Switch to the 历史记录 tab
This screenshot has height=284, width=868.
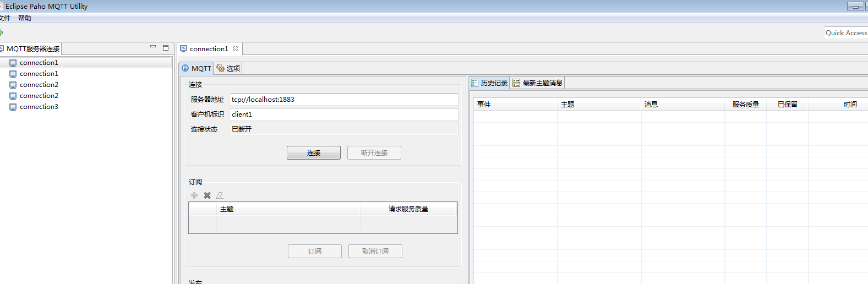click(489, 83)
